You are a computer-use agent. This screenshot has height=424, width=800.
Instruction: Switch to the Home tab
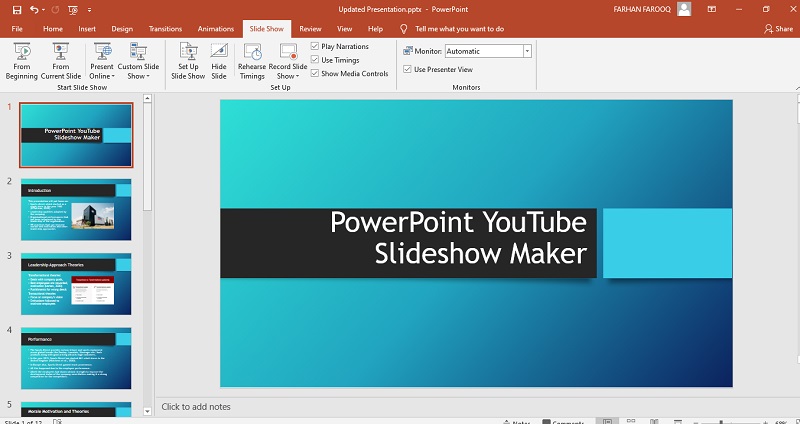point(53,29)
